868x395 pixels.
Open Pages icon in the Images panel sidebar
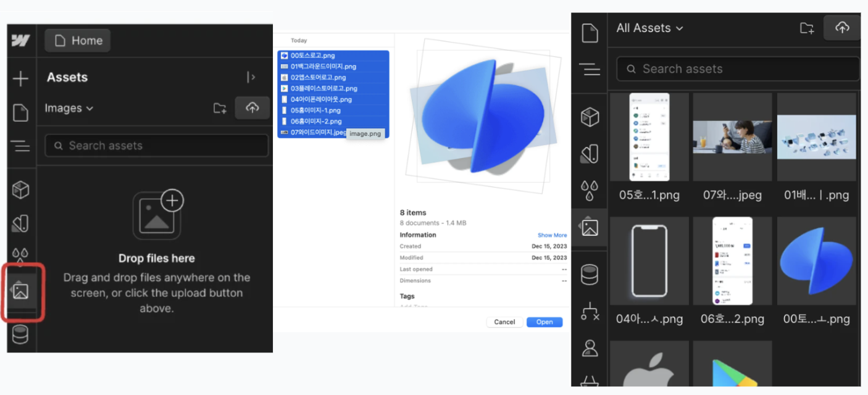coord(21,113)
